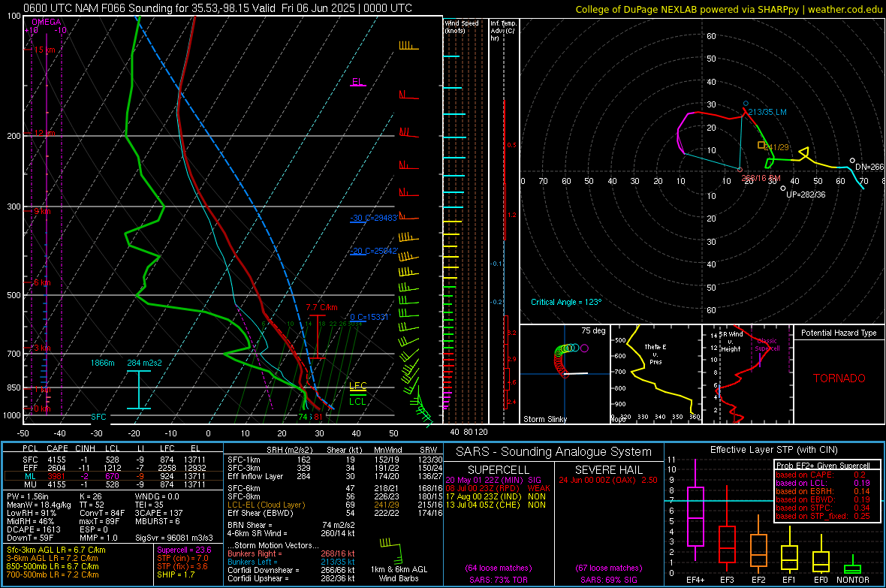Click the STP (cin) = 7.0 parameter
Viewport: 886px width, 588px height.
[x=182, y=558]
